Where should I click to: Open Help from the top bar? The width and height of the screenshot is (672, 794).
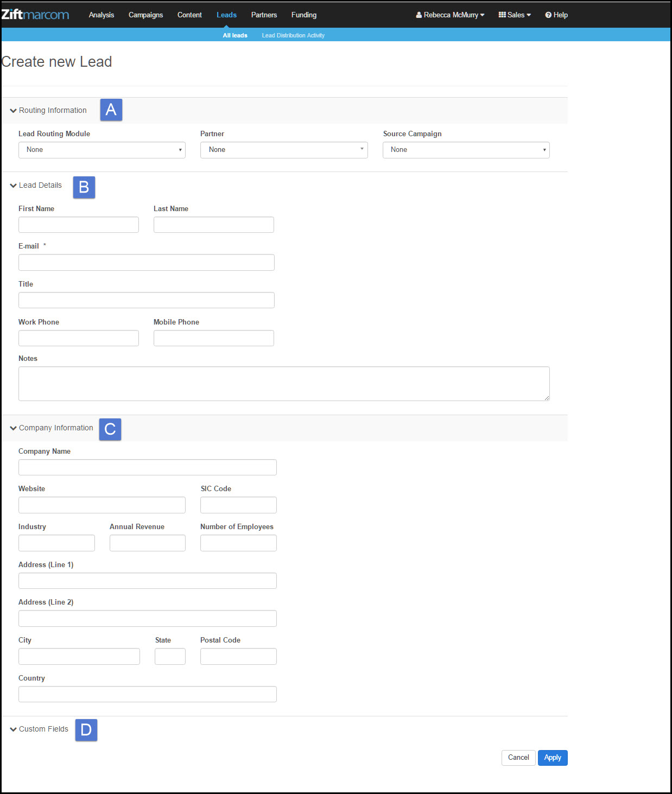pos(556,15)
